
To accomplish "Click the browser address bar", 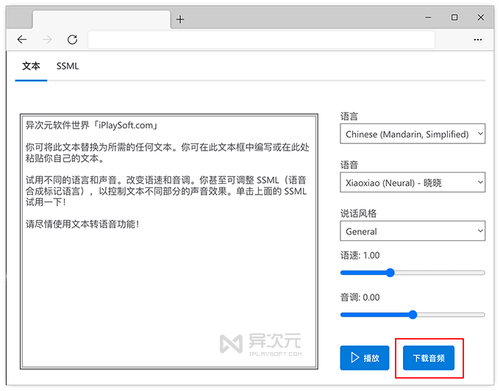I will [x=261, y=40].
